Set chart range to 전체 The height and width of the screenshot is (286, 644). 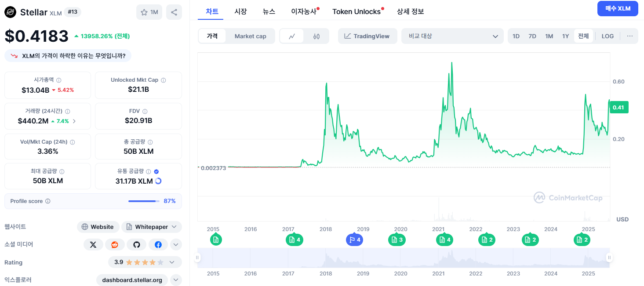(x=583, y=36)
